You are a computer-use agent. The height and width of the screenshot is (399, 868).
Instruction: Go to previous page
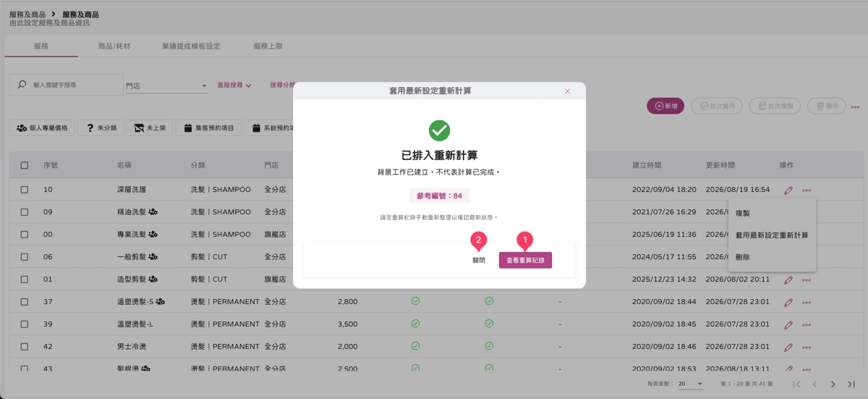(x=814, y=384)
